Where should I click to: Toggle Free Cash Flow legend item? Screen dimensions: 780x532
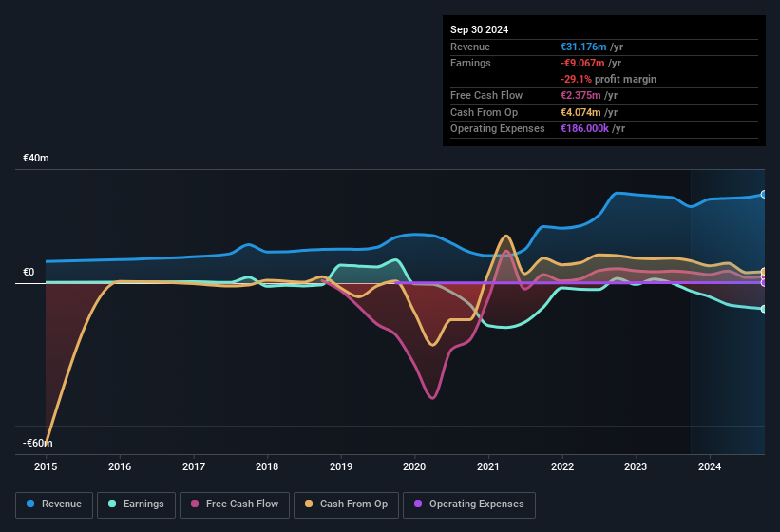(x=235, y=504)
